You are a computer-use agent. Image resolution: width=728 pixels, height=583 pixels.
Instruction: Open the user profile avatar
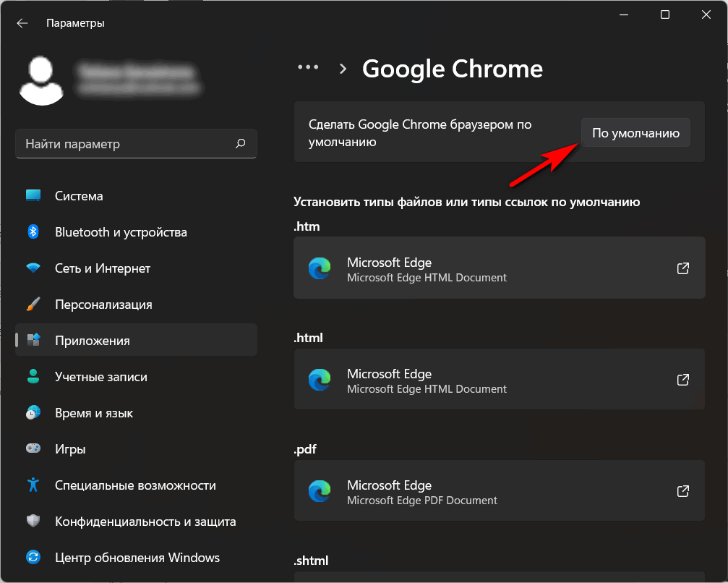41,80
